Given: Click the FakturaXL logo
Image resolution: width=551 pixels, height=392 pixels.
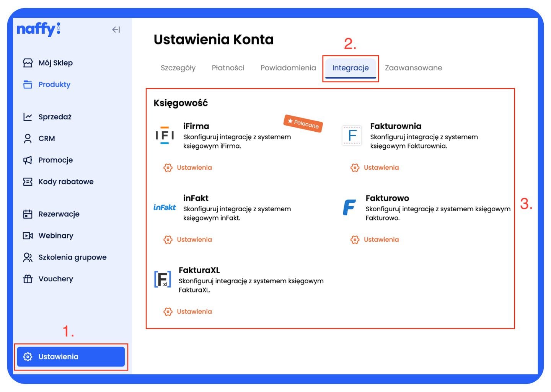Looking at the screenshot, I should coord(163,279).
